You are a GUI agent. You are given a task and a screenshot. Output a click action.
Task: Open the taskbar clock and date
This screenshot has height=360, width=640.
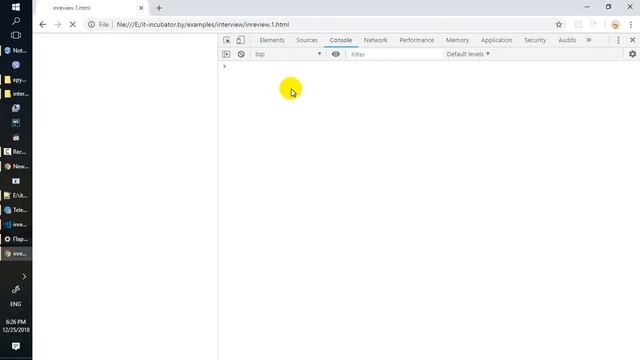click(16, 326)
